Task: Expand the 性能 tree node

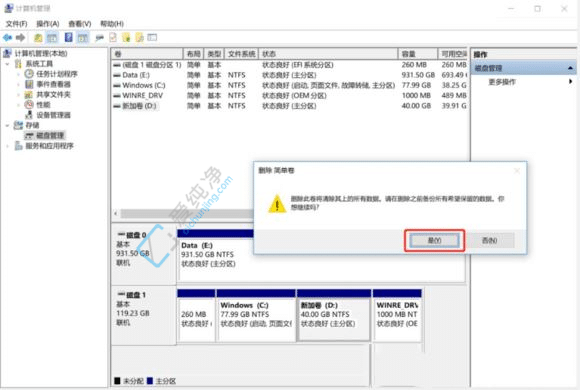Action: (x=18, y=105)
